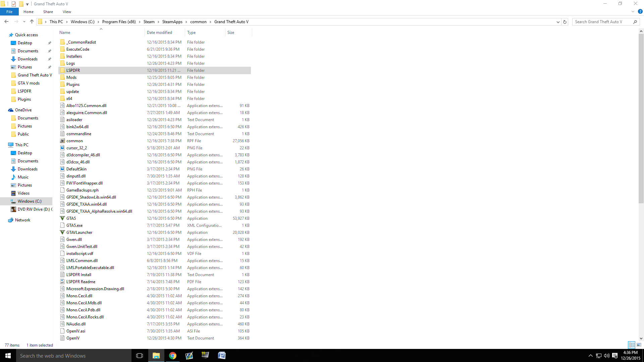Click the taskbar web and Windows search box

[74, 356]
